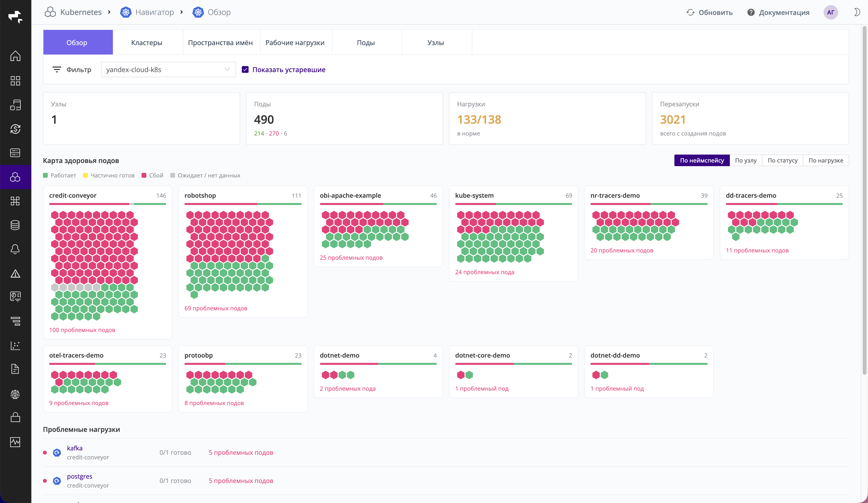This screenshot has height=503, width=868.
Task: Click the platform logo in the sidebar
Action: (x=15, y=17)
